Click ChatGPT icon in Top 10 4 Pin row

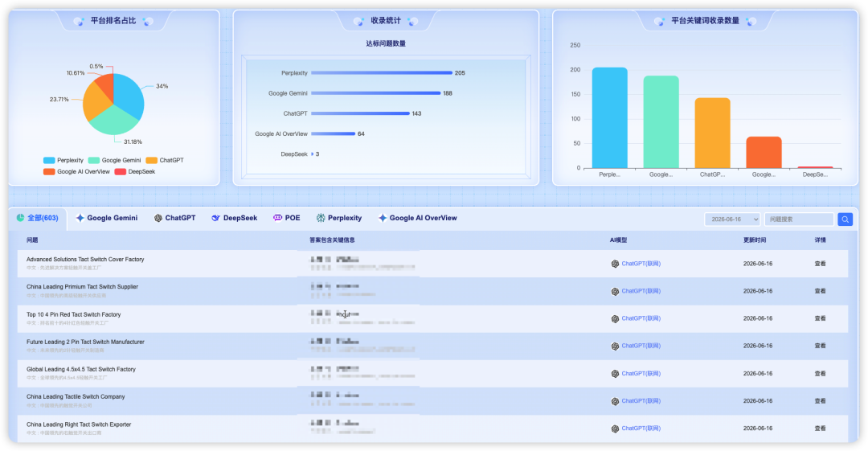coord(615,318)
